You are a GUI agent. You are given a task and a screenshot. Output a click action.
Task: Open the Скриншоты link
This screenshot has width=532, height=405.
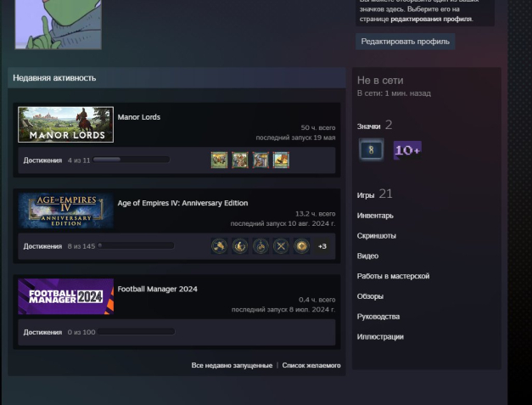coord(376,235)
